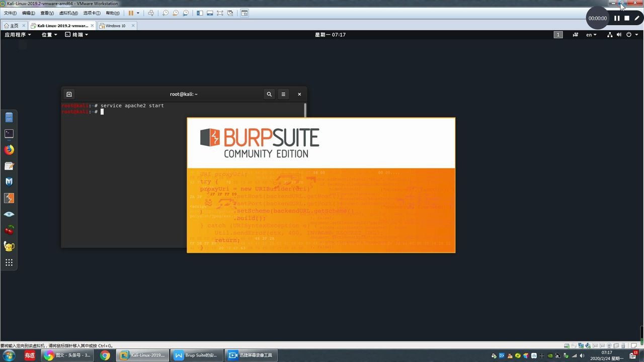644x362 pixels.
Task: Stop the screen recording
Action: pyautogui.click(x=627, y=18)
